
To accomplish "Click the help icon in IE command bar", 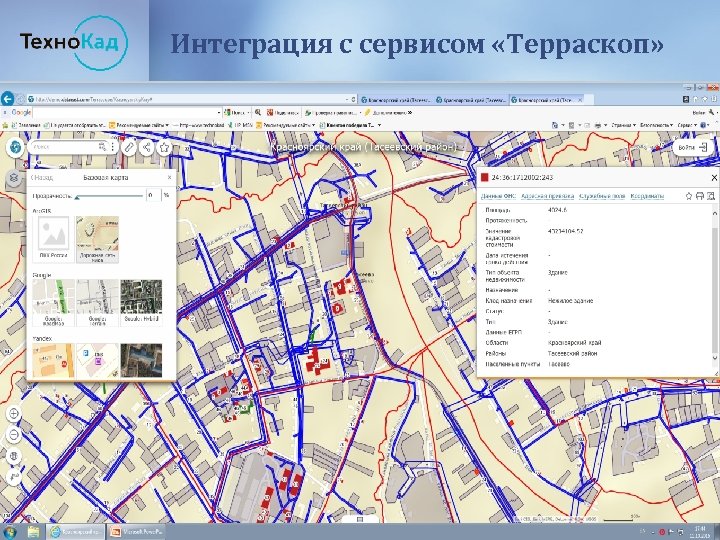I will point(704,125).
